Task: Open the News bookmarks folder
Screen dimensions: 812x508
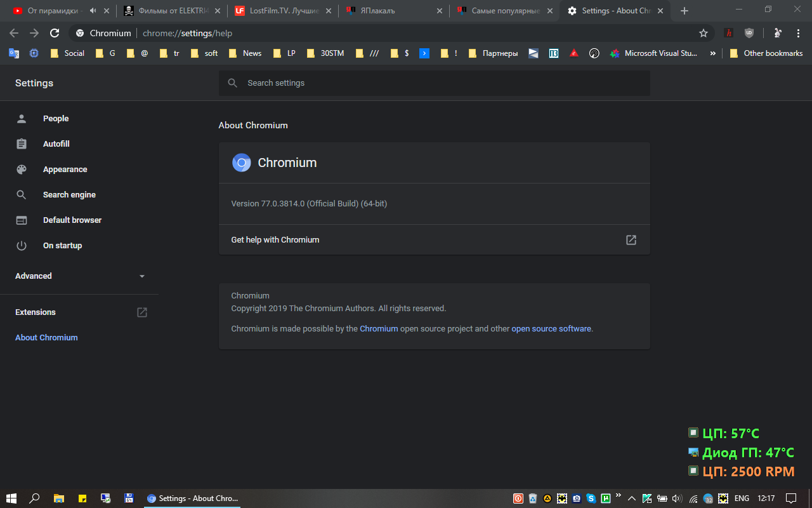Action: (245, 53)
